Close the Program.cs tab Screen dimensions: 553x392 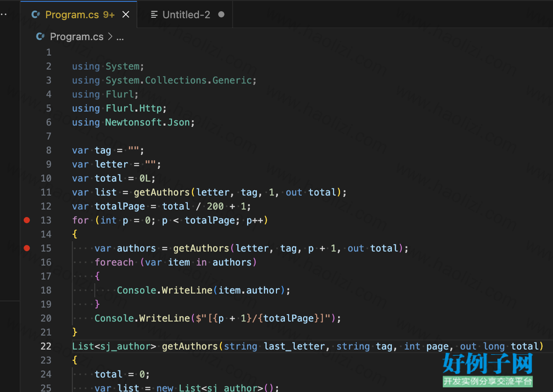pos(126,14)
